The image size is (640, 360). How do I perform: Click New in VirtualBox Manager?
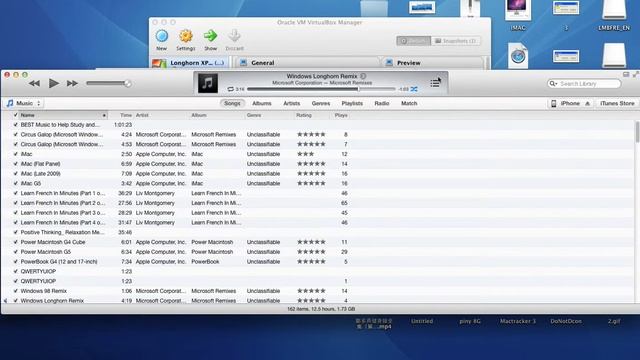coord(162,40)
